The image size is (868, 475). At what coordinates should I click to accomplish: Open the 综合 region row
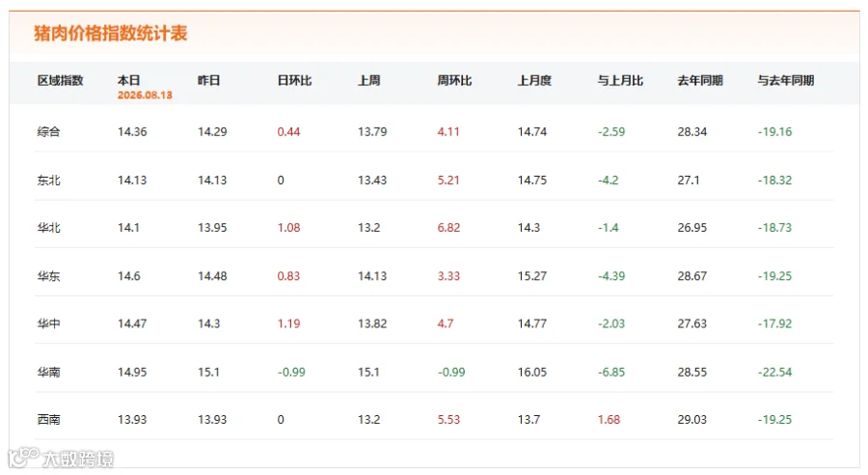pyautogui.click(x=434, y=132)
